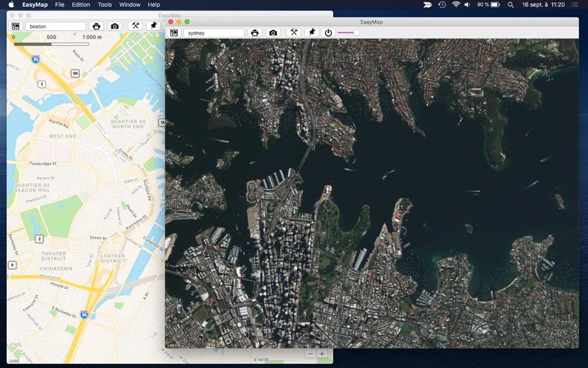Click the double-arrow icon in the menu bar

(x=428, y=4)
